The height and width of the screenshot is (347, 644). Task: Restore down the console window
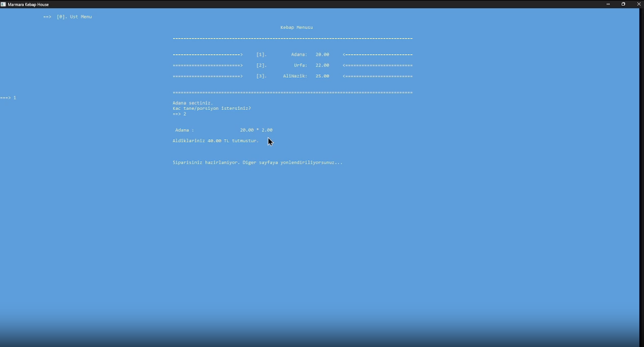pyautogui.click(x=623, y=4)
